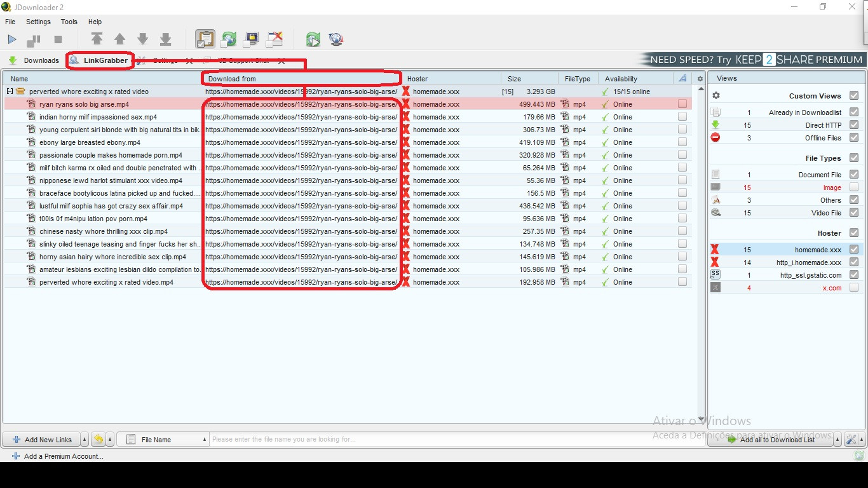
Task: Click the Views panel gear icon
Action: (x=716, y=95)
